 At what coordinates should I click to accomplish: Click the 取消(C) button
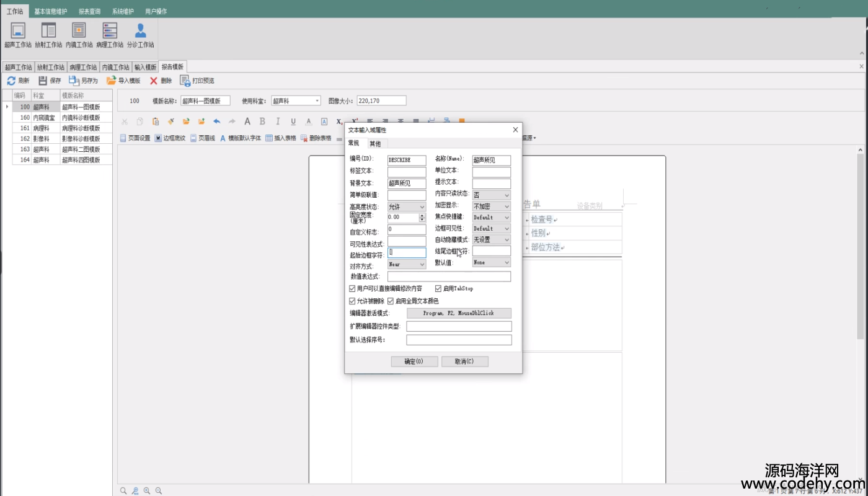point(465,361)
